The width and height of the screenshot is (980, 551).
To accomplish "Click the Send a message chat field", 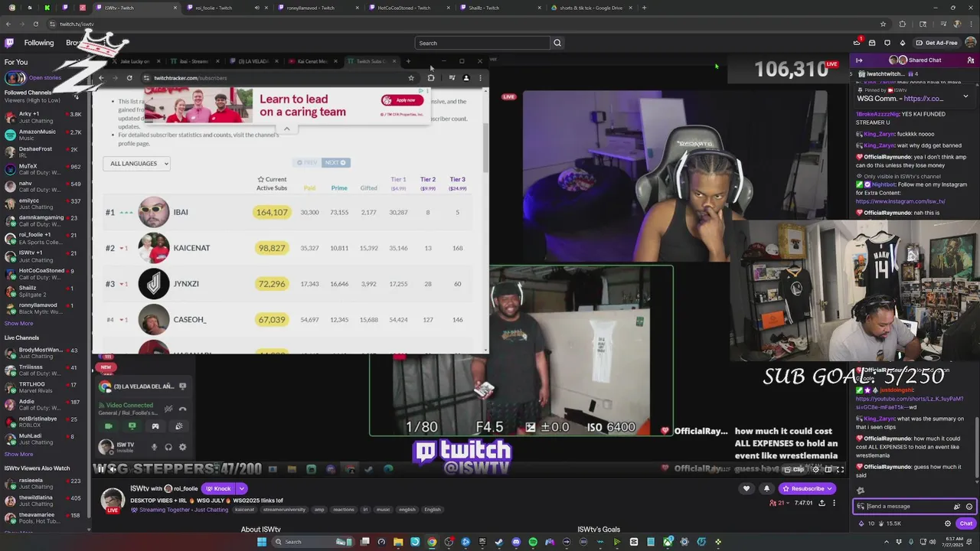I will click(x=907, y=506).
